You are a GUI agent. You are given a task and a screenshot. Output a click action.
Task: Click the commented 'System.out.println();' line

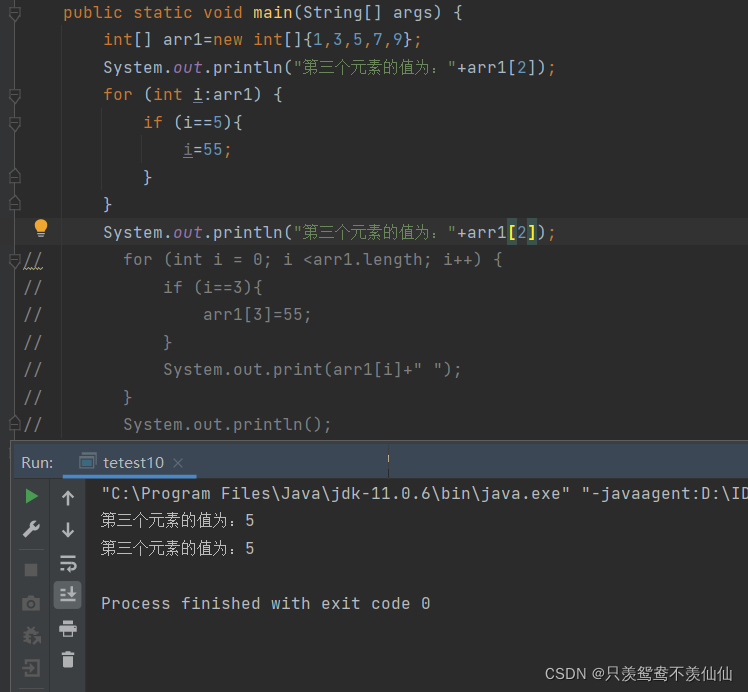coord(228,424)
